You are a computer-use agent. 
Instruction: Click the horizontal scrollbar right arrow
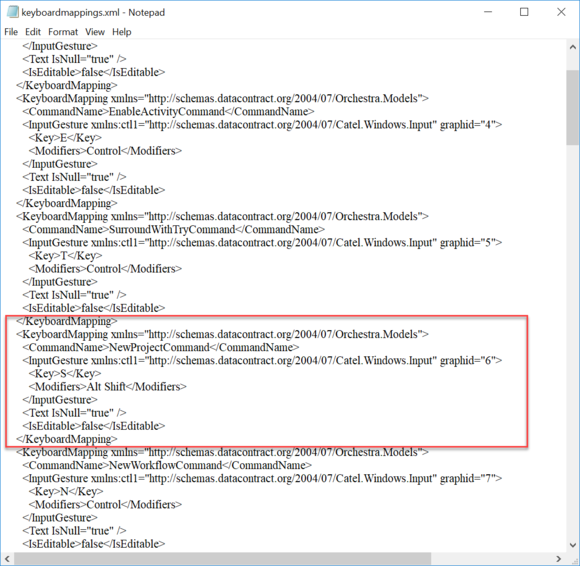pyautogui.click(x=559, y=559)
